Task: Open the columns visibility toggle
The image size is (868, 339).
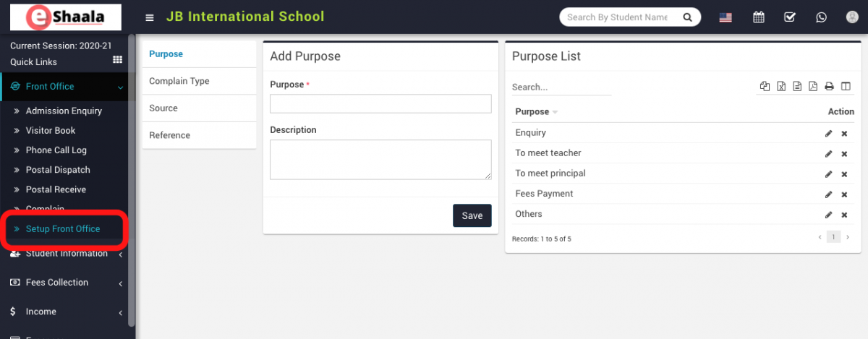Action: tap(846, 87)
